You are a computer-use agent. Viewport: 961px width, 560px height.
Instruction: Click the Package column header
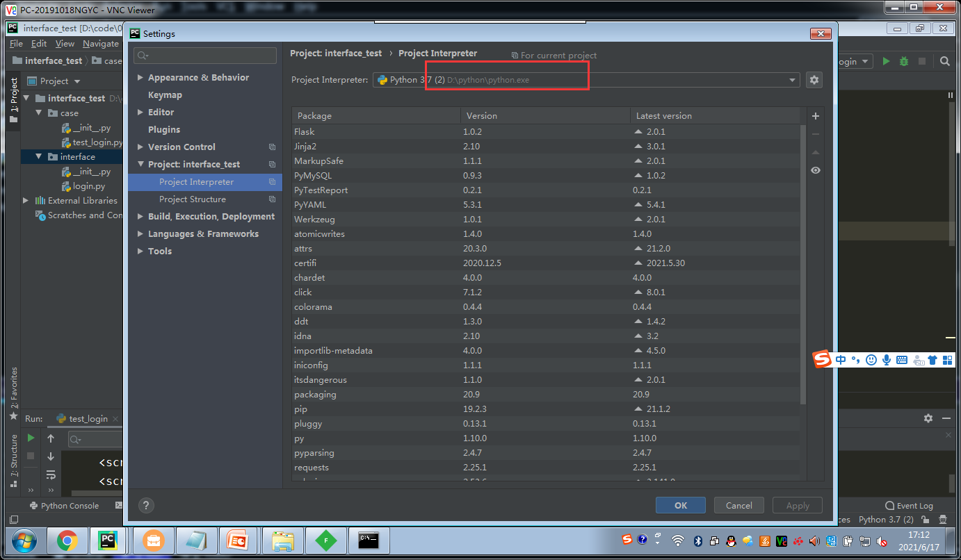click(x=376, y=116)
